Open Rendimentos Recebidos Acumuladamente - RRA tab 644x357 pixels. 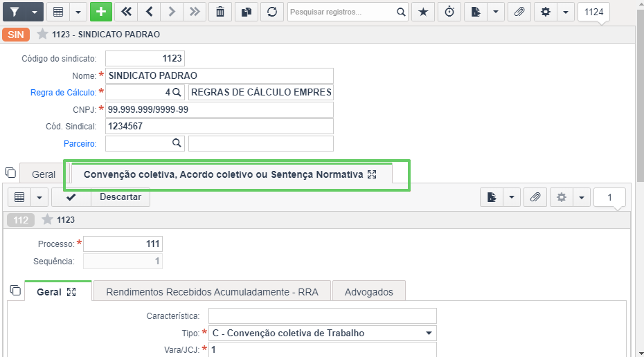[212, 292]
